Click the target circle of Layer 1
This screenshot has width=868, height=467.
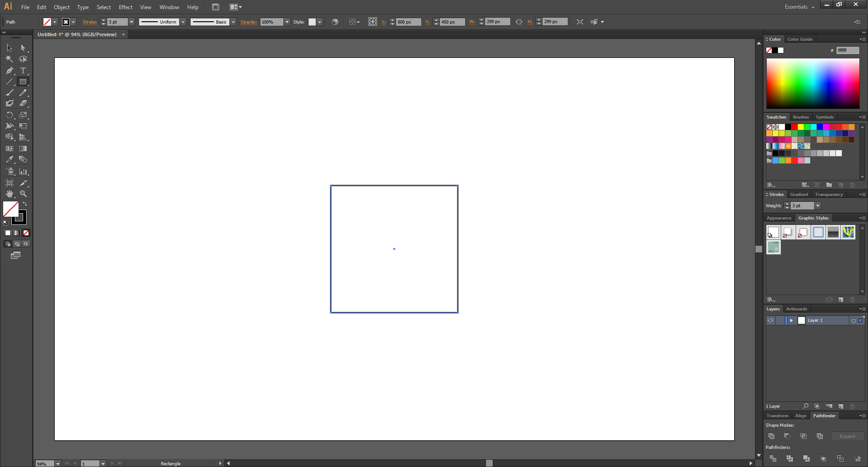pos(854,320)
